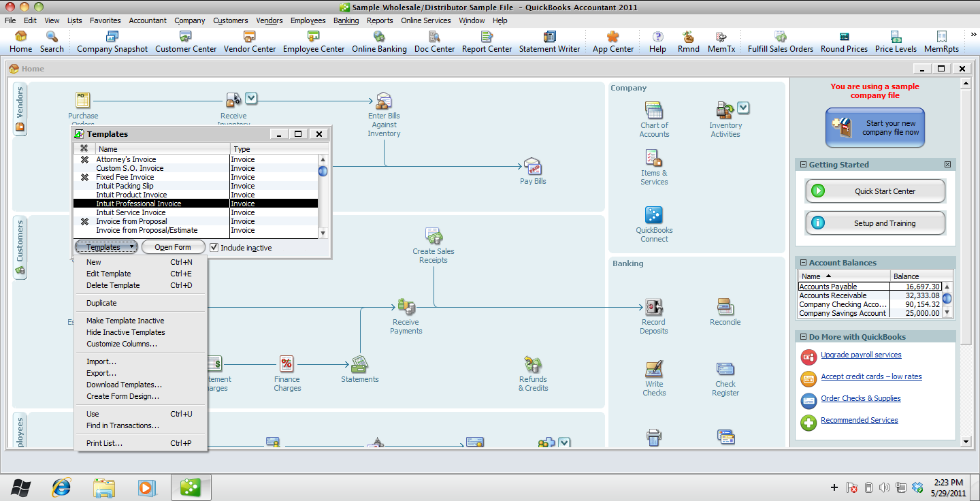Open the App Center
Screen dimensions: 980x501
[x=613, y=42]
